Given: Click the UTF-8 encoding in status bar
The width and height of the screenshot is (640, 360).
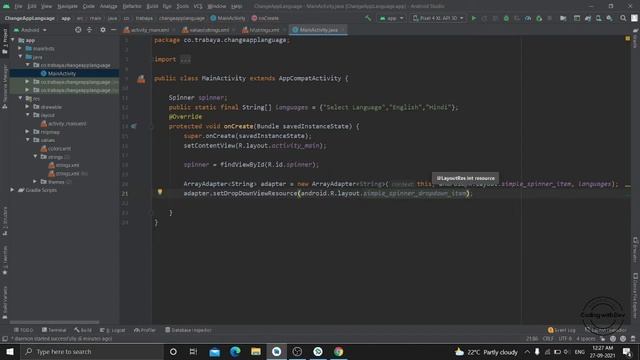Looking at the screenshot, I should tap(565, 339).
